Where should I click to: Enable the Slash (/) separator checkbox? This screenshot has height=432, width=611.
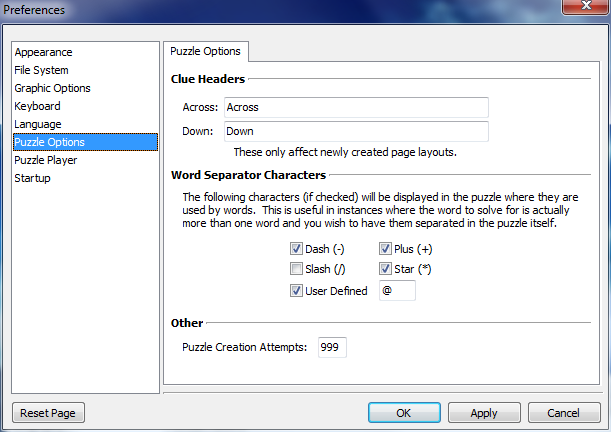click(296, 270)
